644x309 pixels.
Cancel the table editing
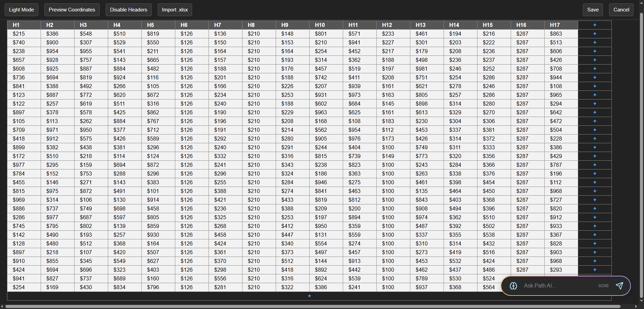pyautogui.click(x=622, y=10)
